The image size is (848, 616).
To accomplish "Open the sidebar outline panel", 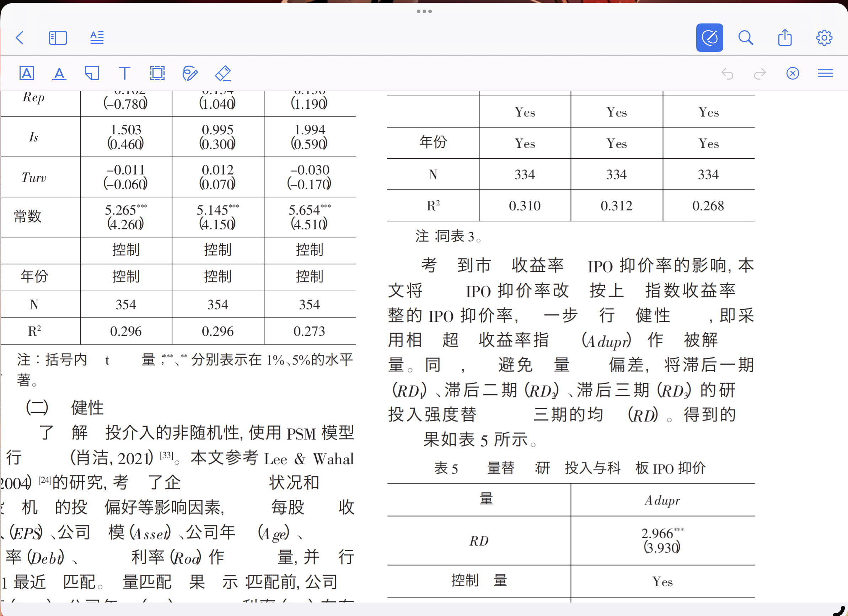I will pyautogui.click(x=58, y=38).
